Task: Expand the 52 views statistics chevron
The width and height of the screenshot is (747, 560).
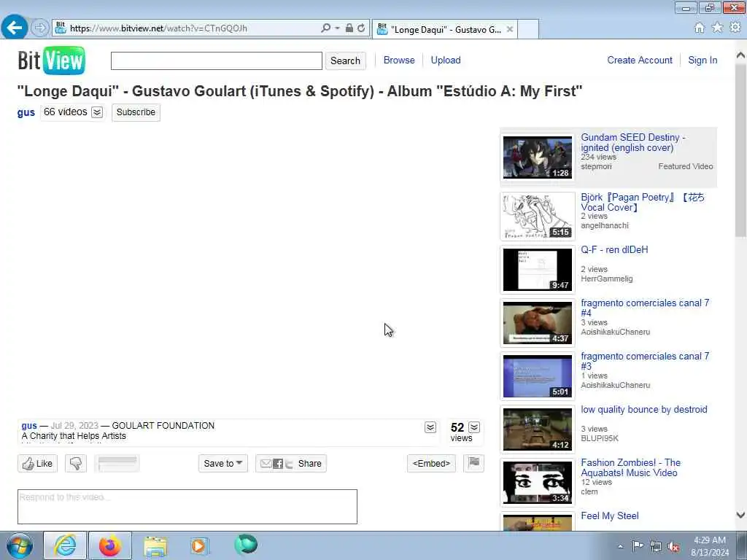Action: click(474, 427)
